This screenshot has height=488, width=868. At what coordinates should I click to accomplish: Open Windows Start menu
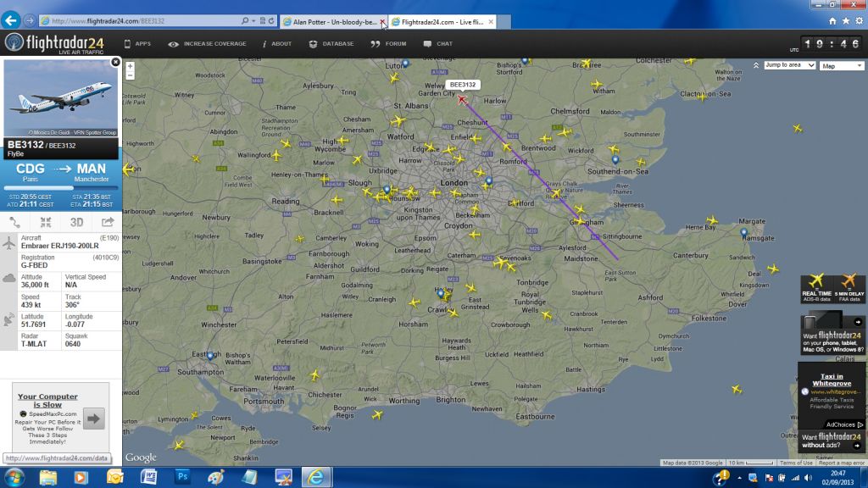[x=14, y=477]
